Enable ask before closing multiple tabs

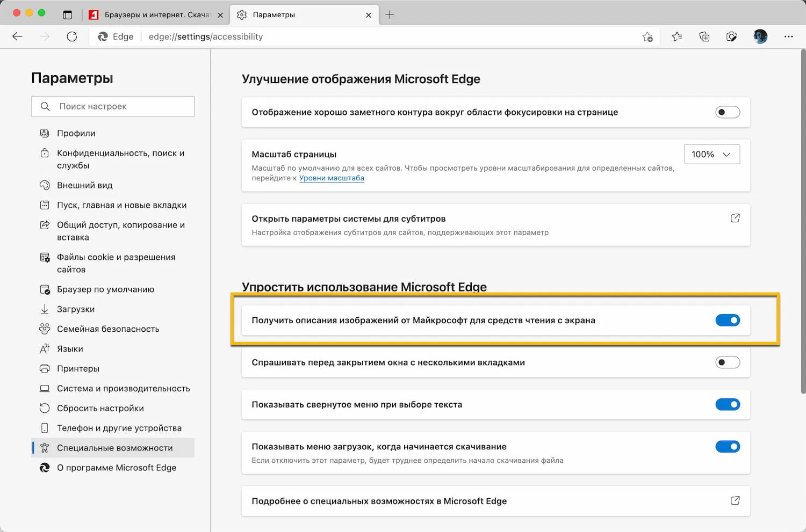pos(728,362)
